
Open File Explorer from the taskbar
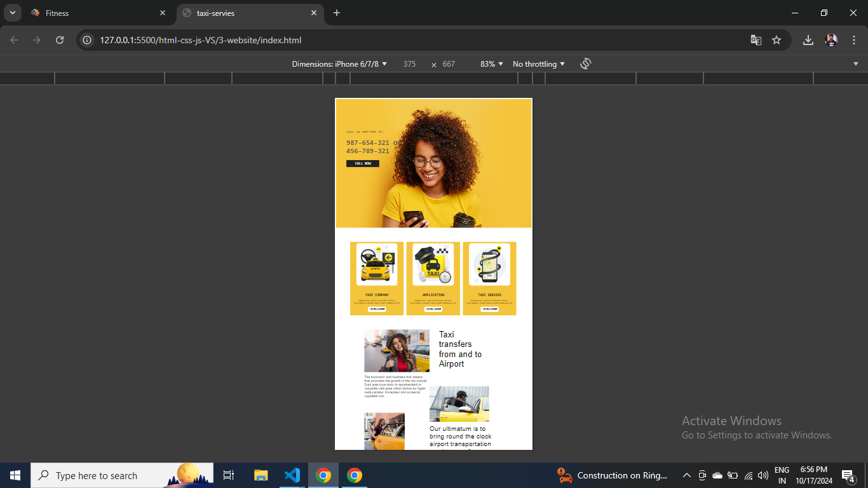point(261,475)
